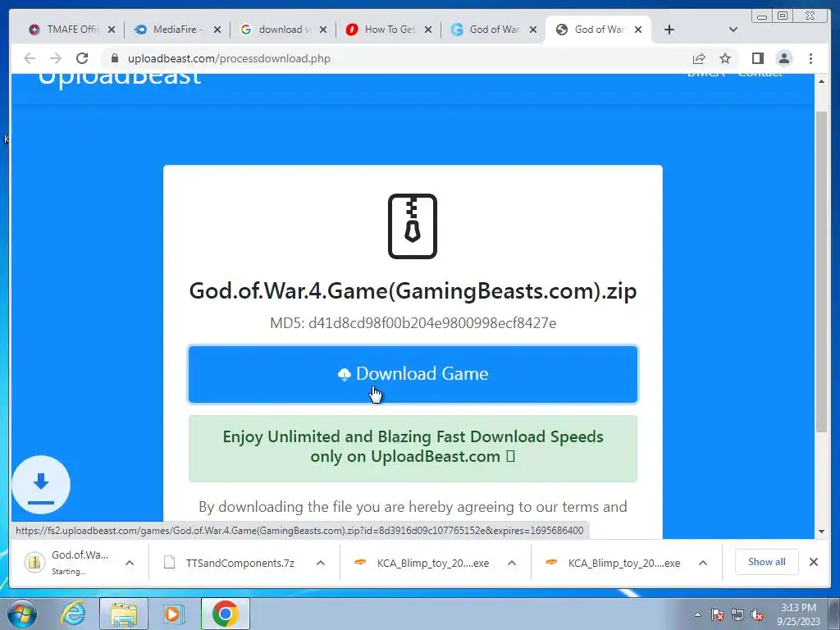The image size is (840, 630).
Task: Click the address bar URL
Action: [230, 58]
